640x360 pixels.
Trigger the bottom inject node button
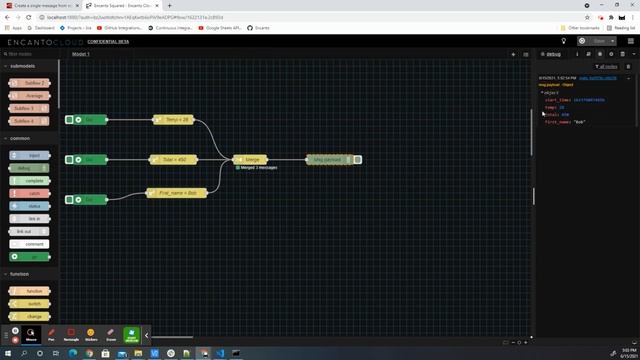point(69,200)
